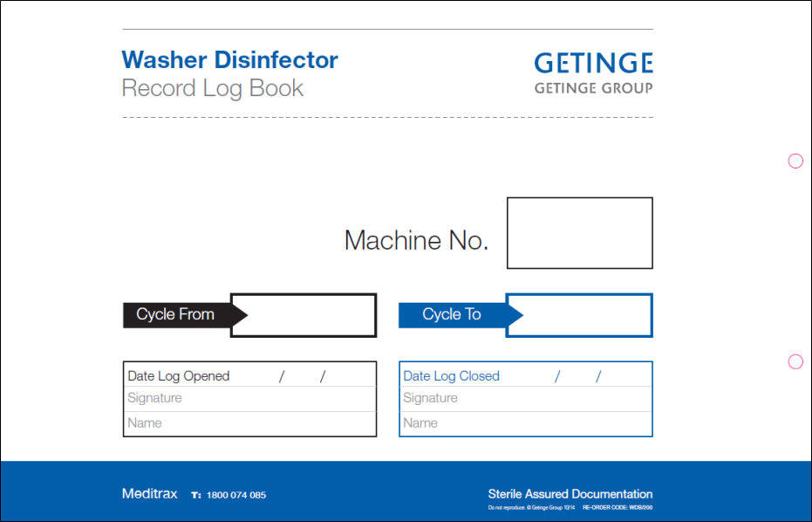Click Sterile Assured Documentation text

point(570,494)
